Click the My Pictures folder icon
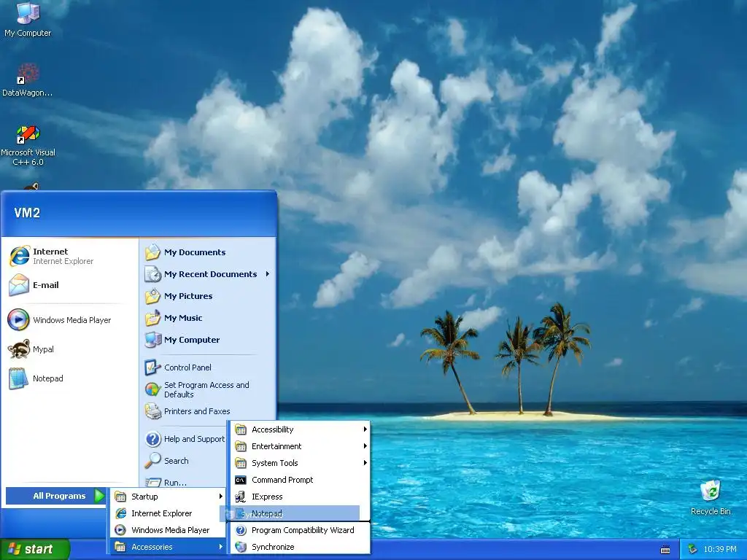 [x=153, y=296]
